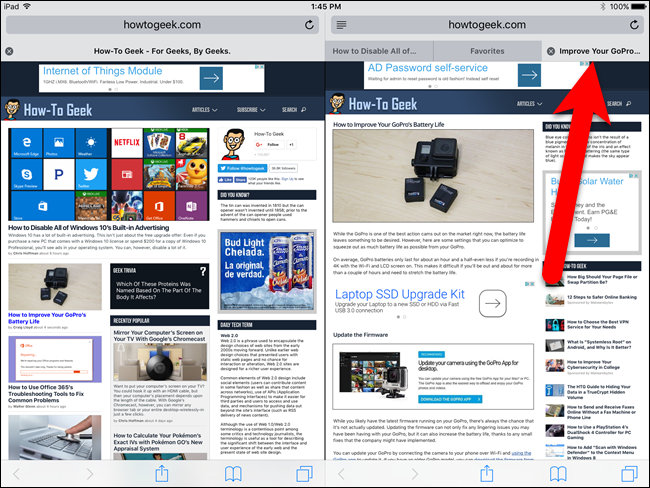Viewport: 650px width, 488px height.
Task: Tap Google+ Follow button
Action: pyautogui.click(x=269, y=145)
